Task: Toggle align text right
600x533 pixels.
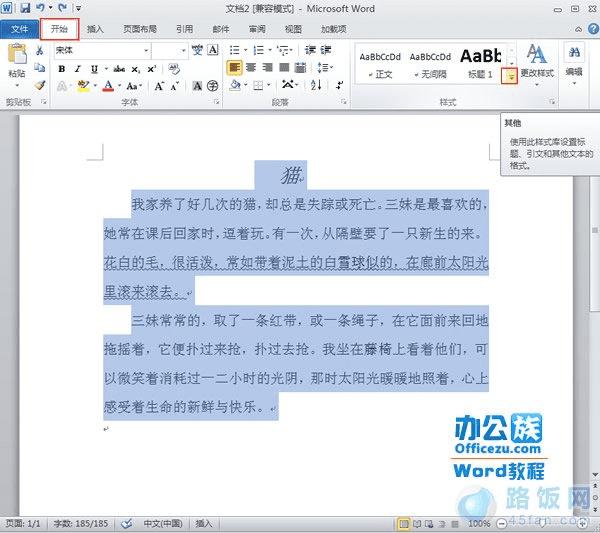Action: point(267,68)
